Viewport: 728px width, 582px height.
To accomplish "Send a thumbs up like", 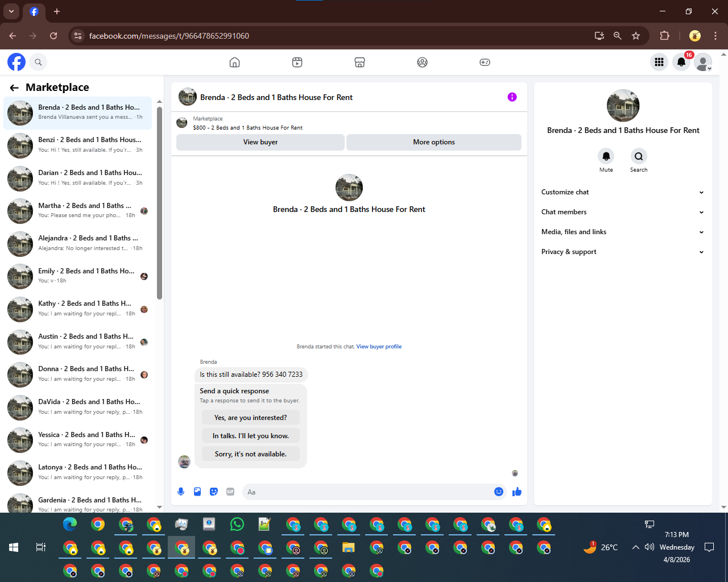I will [516, 492].
